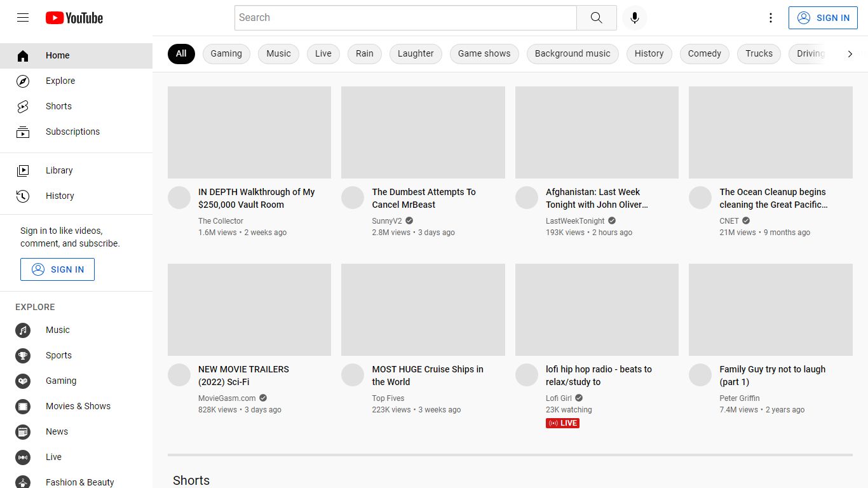868x488 pixels.
Task: Open LastWeekTonight channel avatar
Action: (527, 198)
